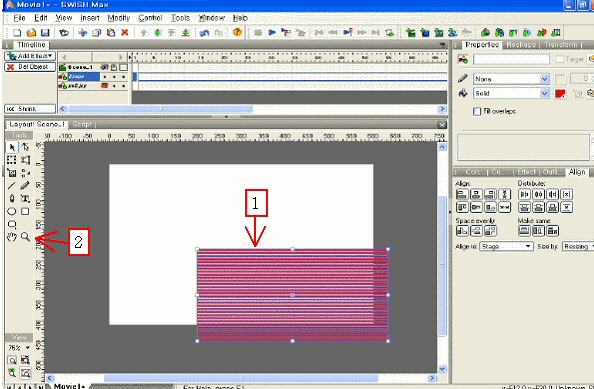
Task: Select the Text tool
Action: pos(25,198)
